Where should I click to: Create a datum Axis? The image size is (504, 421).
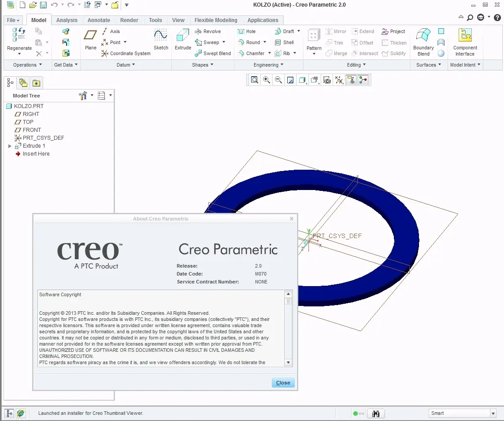click(111, 31)
